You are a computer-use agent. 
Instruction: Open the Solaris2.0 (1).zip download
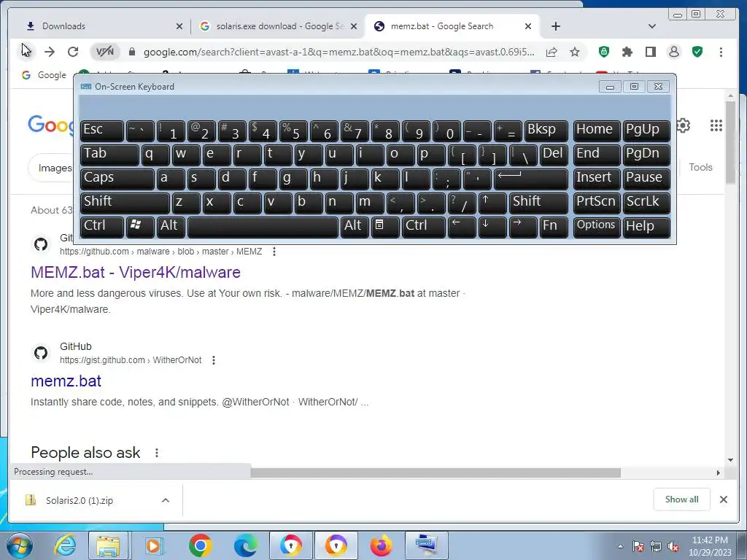79,500
